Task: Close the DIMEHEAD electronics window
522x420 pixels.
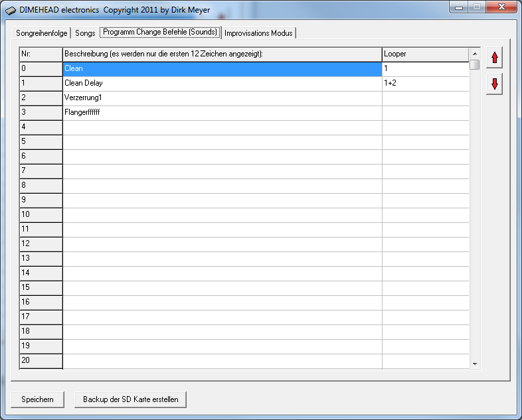Action: 501,7
